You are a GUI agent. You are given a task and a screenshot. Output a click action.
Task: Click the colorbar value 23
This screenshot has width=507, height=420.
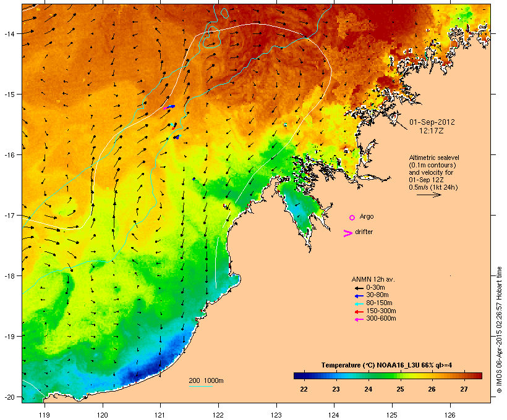[336, 389]
